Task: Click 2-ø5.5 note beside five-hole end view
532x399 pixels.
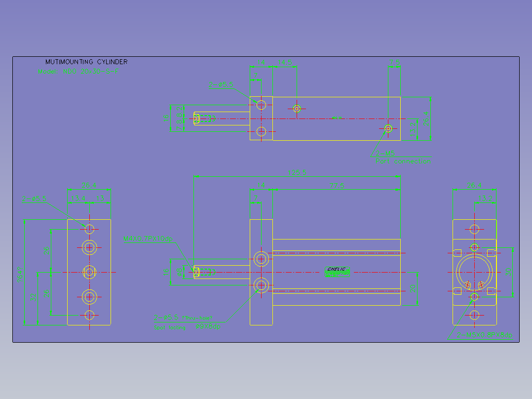Action: pyautogui.click(x=34, y=199)
